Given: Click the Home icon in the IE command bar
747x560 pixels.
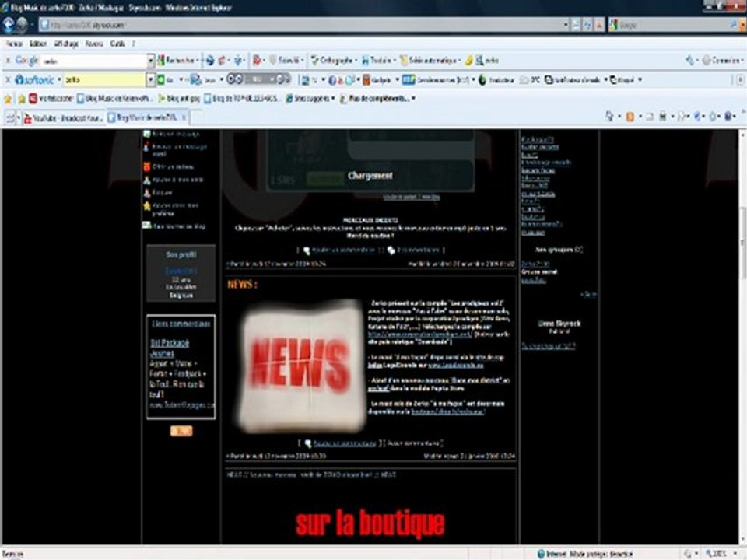Looking at the screenshot, I should [608, 116].
